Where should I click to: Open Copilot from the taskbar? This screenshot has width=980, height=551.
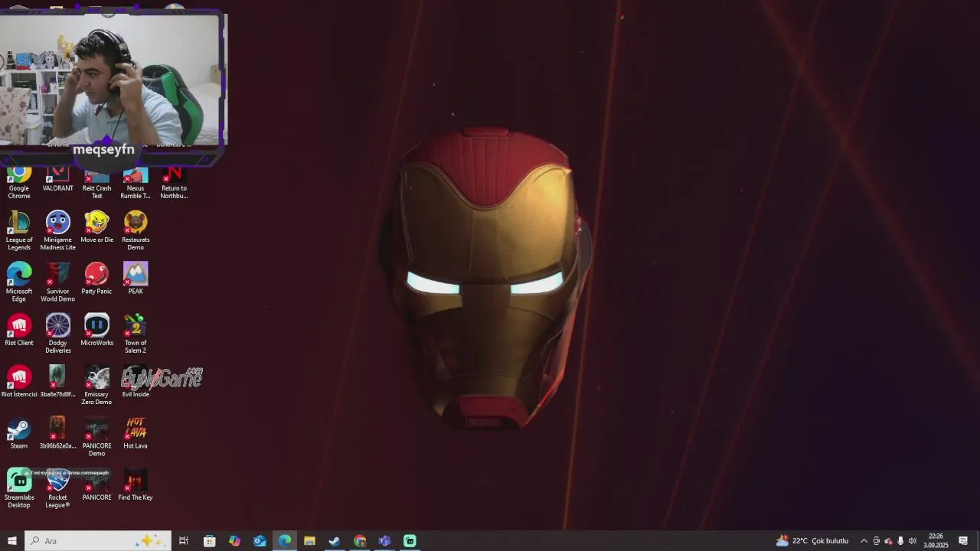point(234,541)
